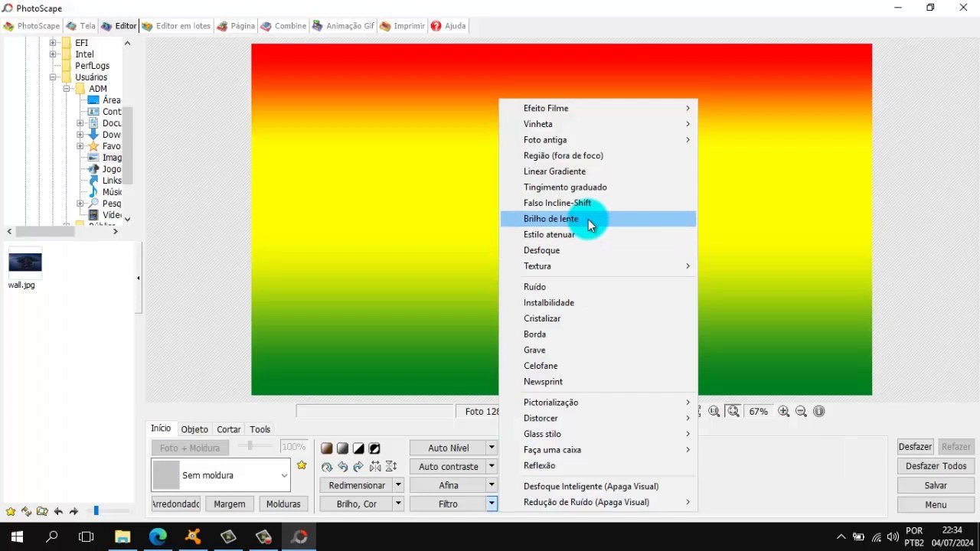Open the Imprimir tab
Image resolution: width=980 pixels, height=551 pixels.
pos(402,26)
